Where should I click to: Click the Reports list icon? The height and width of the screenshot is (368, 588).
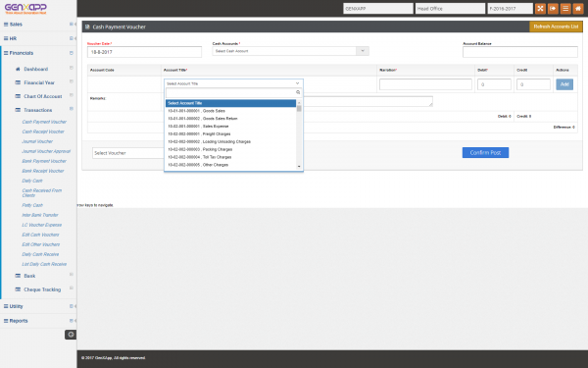click(6, 321)
